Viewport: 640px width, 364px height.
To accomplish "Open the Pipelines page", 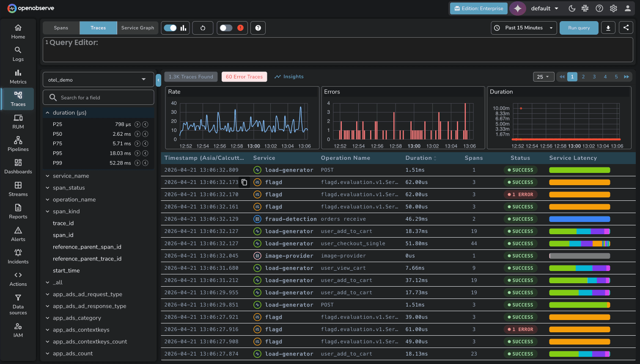I will 18,144.
